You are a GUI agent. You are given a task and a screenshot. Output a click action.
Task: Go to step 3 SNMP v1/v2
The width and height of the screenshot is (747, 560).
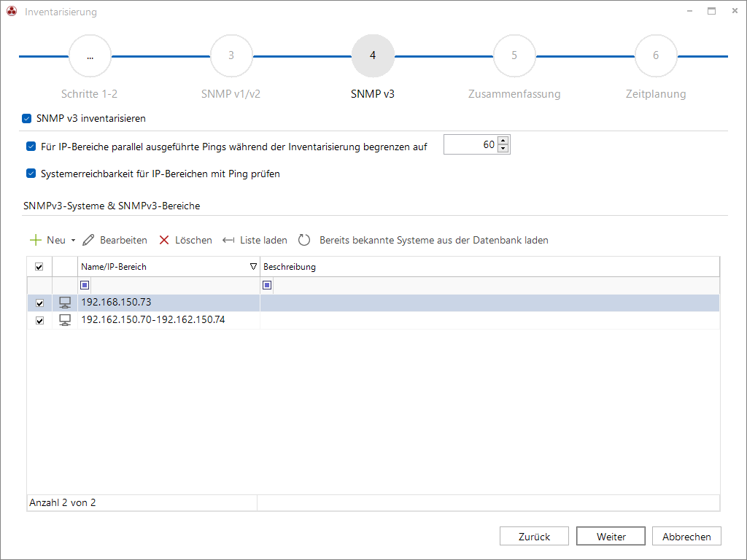tap(231, 55)
